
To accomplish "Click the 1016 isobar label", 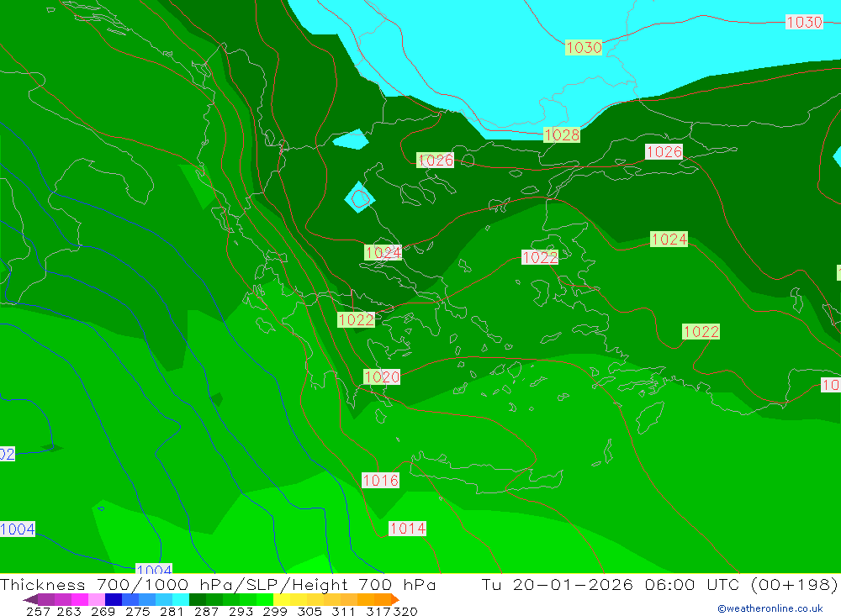I will (381, 481).
